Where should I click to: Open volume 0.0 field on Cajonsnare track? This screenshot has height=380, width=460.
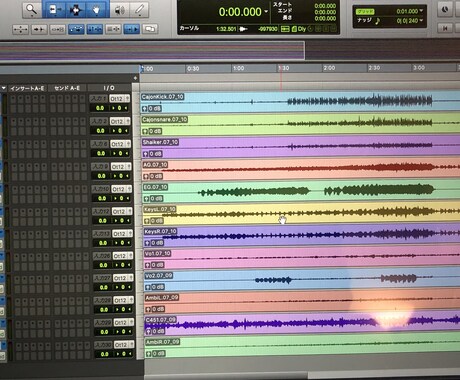100,131
